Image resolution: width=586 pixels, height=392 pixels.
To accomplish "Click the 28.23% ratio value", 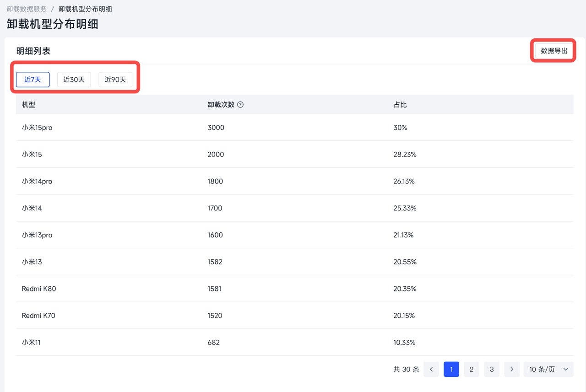I will pos(405,155).
